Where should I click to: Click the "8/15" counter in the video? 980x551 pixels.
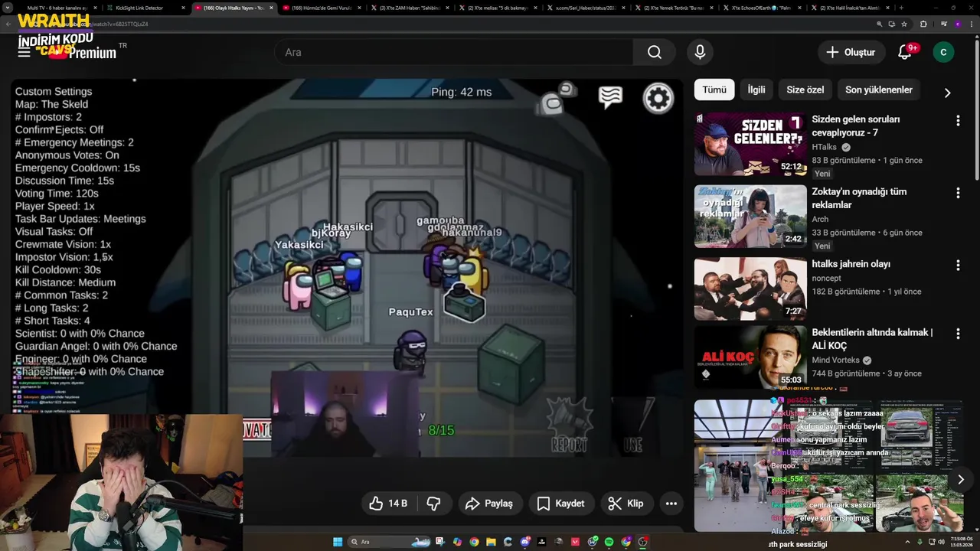coord(441,431)
